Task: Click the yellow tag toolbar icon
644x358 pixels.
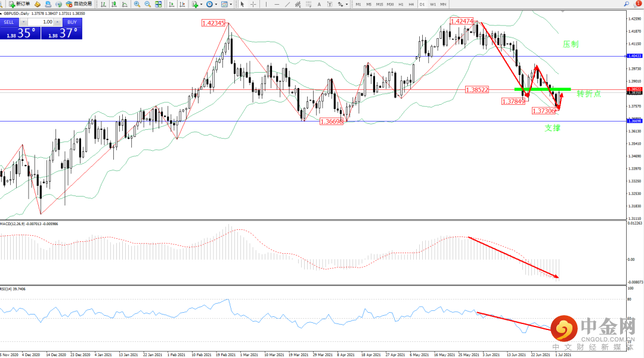Action: (x=38, y=4)
